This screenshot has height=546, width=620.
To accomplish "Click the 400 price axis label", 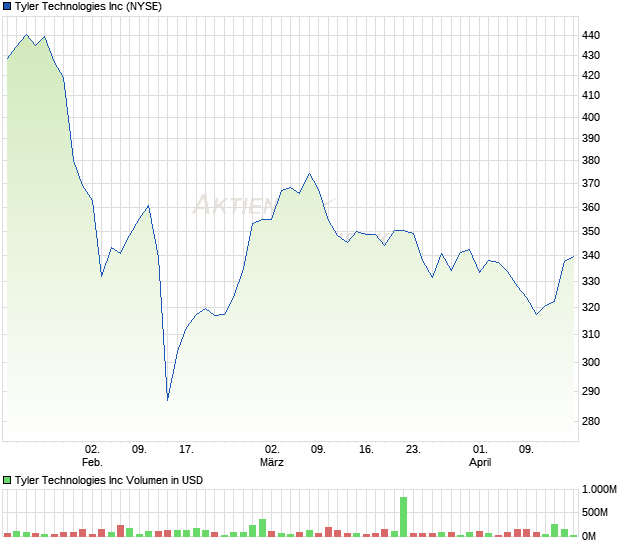I will (591, 117).
